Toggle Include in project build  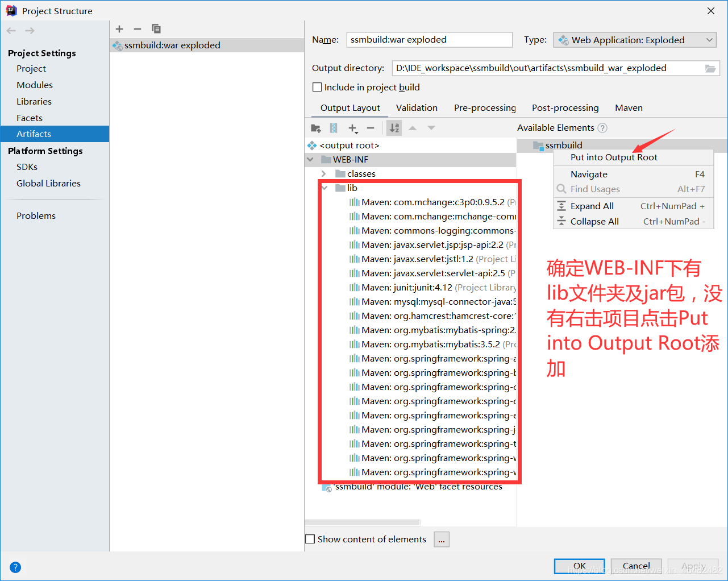tap(317, 87)
